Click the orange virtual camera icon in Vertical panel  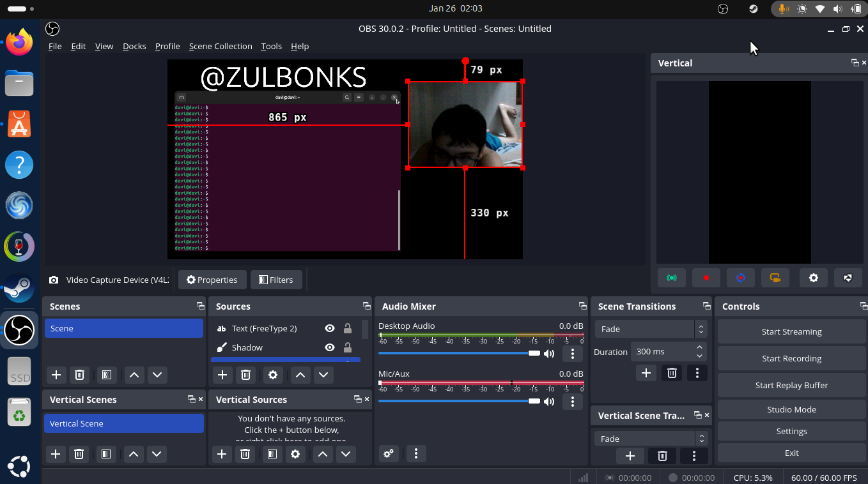point(775,278)
